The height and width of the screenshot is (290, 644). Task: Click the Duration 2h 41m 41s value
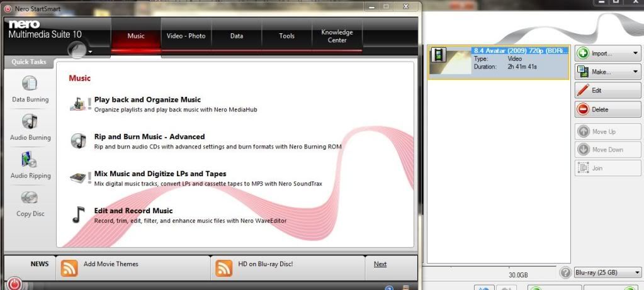coord(523,67)
